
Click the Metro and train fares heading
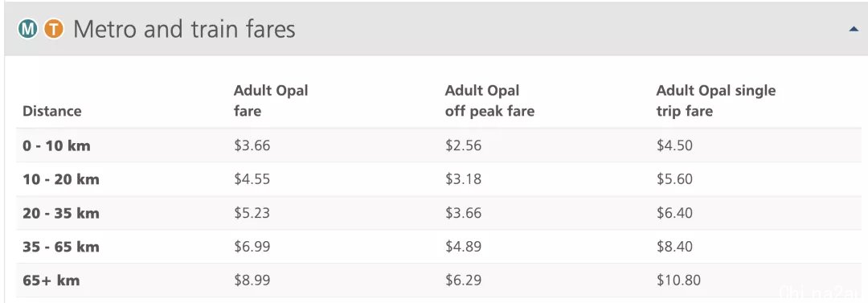pos(184,29)
